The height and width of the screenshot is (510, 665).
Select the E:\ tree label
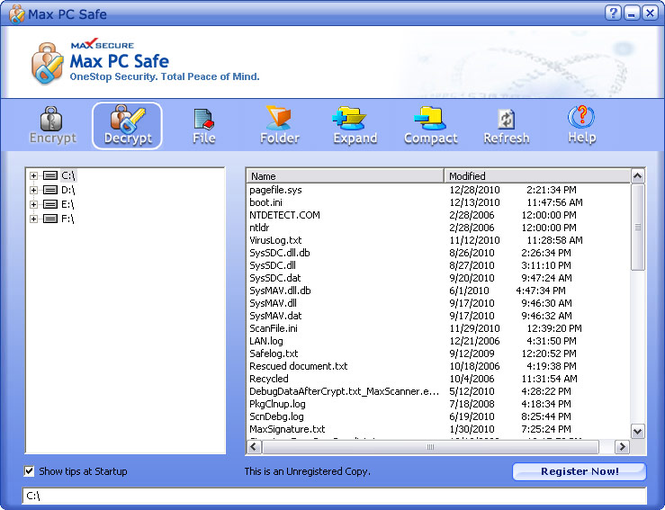[x=68, y=204]
